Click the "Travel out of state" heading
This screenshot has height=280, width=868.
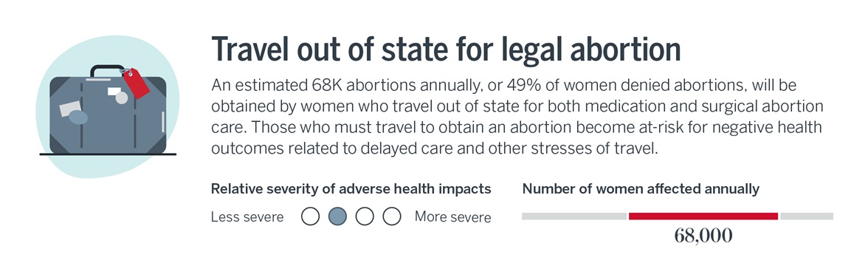[446, 49]
